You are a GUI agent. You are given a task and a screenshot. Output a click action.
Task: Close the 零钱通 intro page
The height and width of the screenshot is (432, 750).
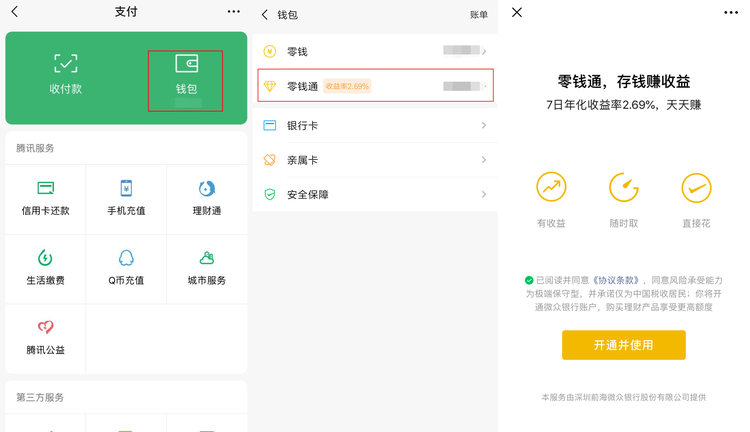517,12
